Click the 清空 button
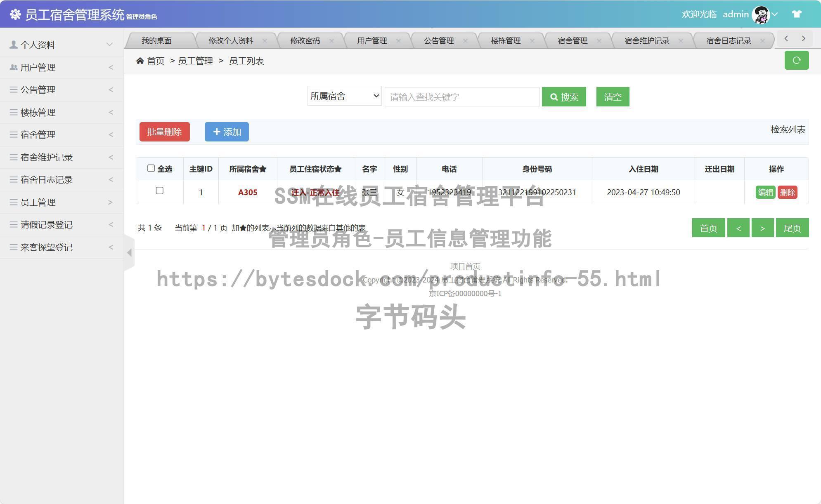821x504 pixels. (x=613, y=97)
